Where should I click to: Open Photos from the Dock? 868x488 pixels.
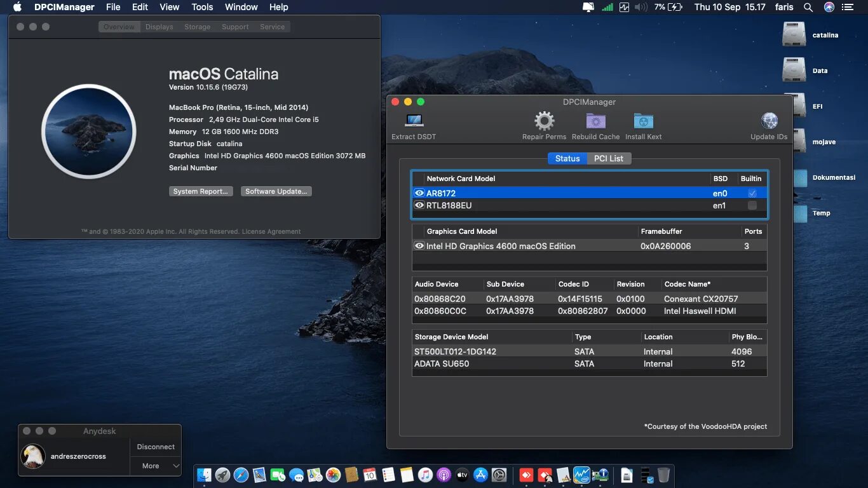click(x=333, y=475)
